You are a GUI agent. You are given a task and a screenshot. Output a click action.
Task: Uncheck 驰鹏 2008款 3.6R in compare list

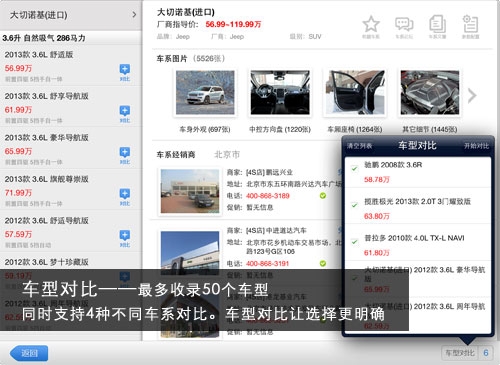[x=354, y=169]
